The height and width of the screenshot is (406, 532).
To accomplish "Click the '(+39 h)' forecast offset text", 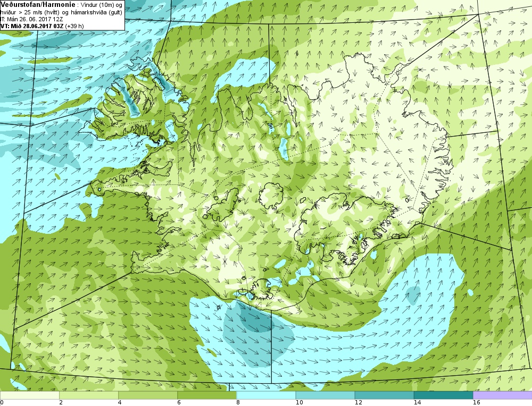I will click(74, 26).
